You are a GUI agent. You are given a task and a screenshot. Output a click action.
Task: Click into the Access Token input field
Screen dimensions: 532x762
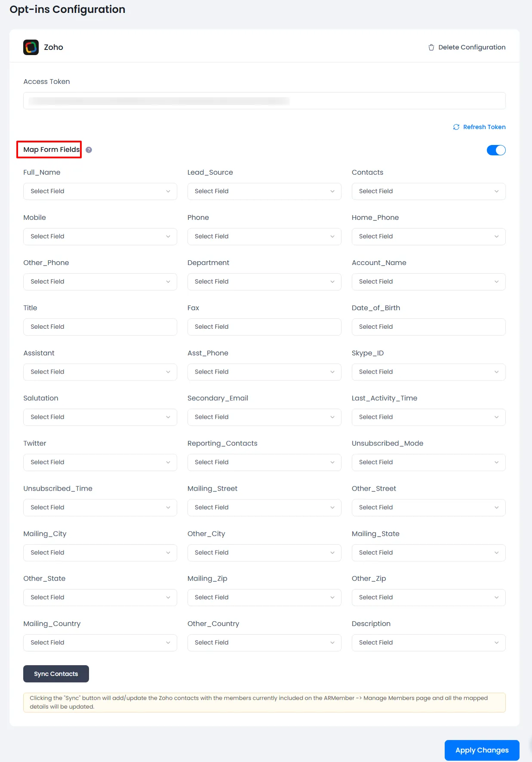(264, 101)
